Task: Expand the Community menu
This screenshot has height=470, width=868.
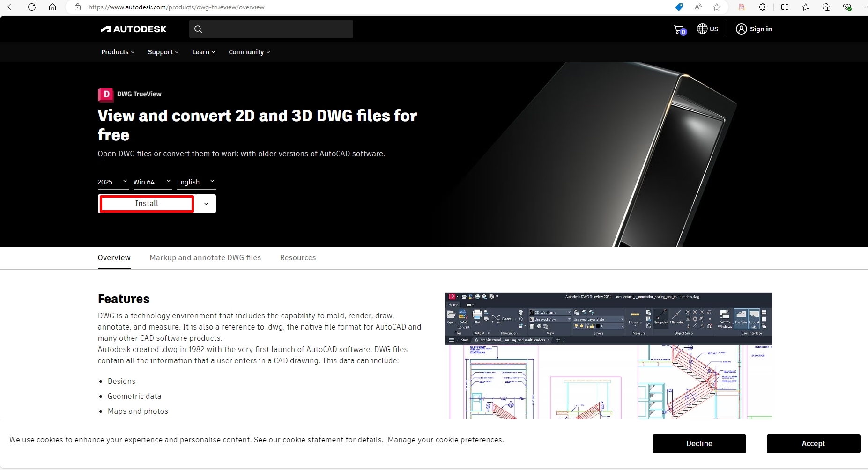Action: click(249, 52)
